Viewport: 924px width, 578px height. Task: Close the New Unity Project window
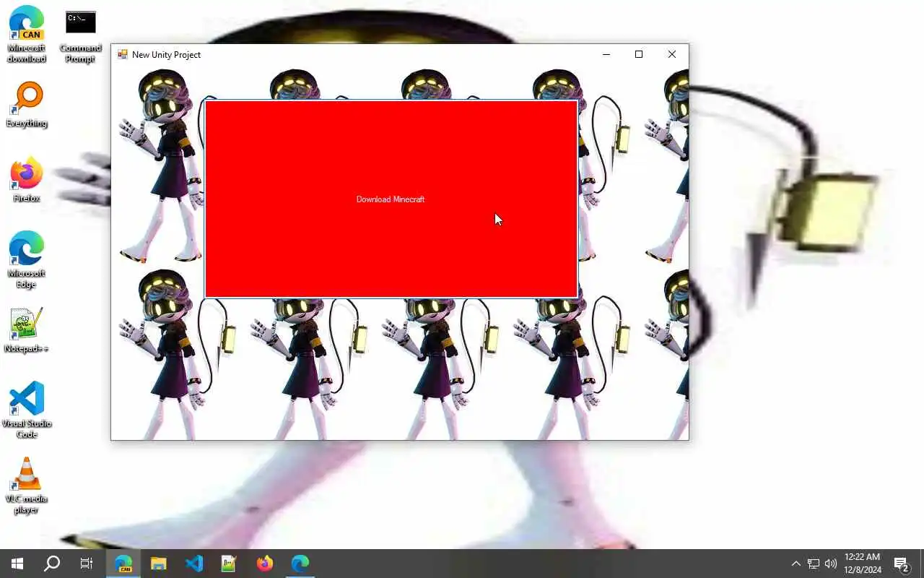(x=672, y=54)
